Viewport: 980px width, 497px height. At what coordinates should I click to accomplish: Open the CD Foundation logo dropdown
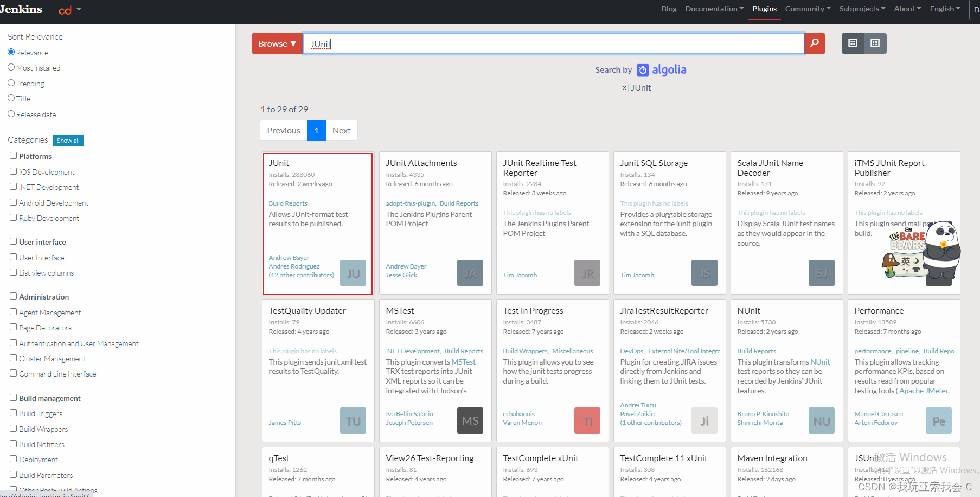(x=70, y=10)
